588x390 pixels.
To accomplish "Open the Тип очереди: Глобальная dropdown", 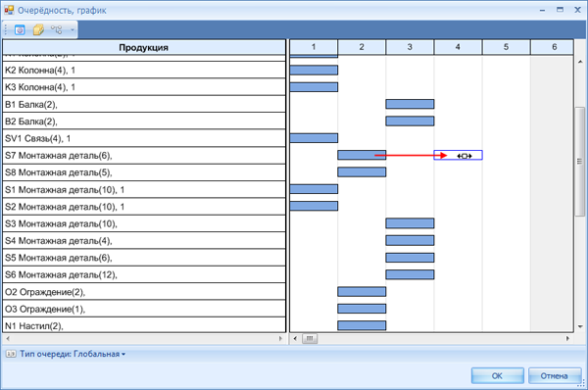I will pyautogui.click(x=73, y=354).
